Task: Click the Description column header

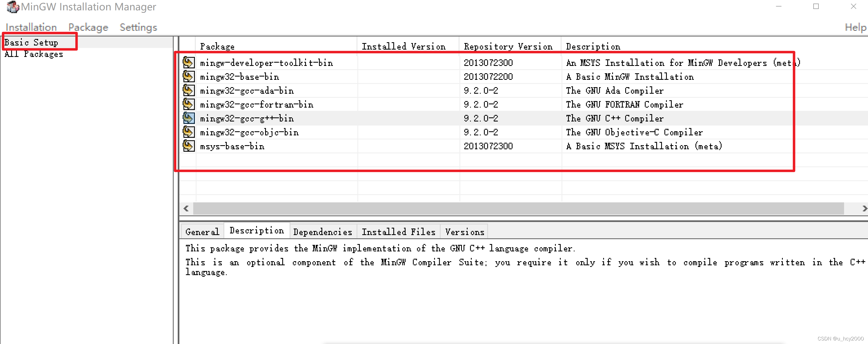Action: coord(714,46)
